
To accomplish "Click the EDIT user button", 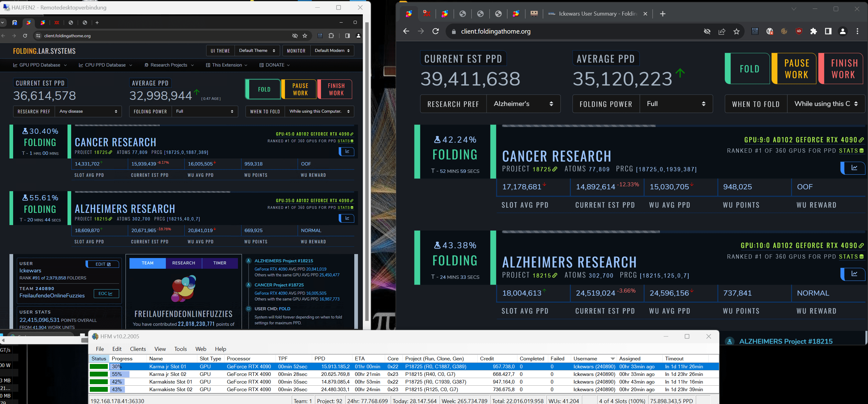I will pos(103,264).
